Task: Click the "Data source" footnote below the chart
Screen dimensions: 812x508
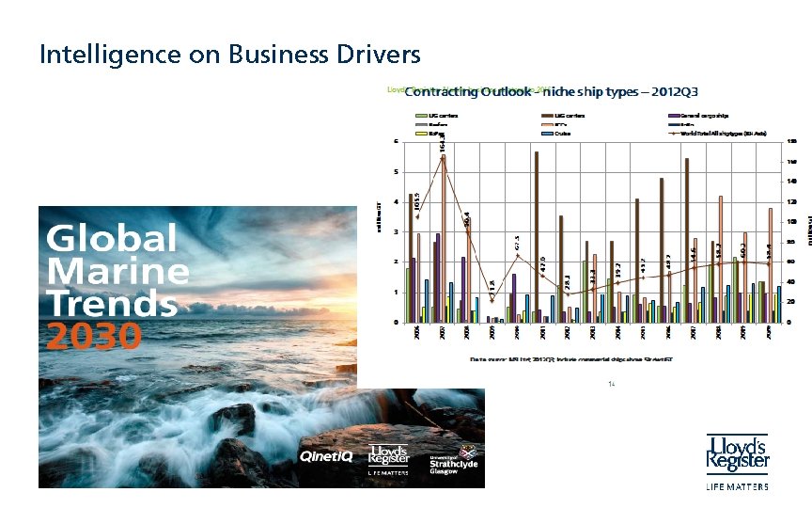Action: 571,358
